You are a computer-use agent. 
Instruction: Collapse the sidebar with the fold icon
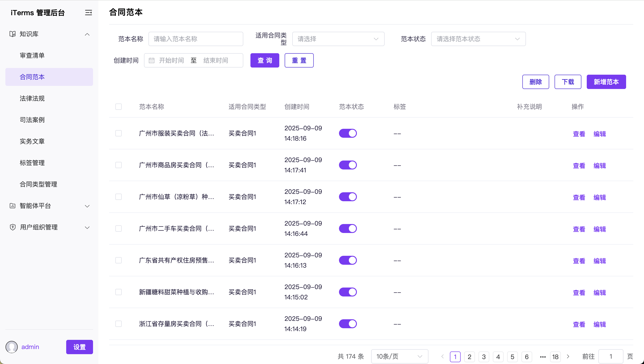click(88, 13)
